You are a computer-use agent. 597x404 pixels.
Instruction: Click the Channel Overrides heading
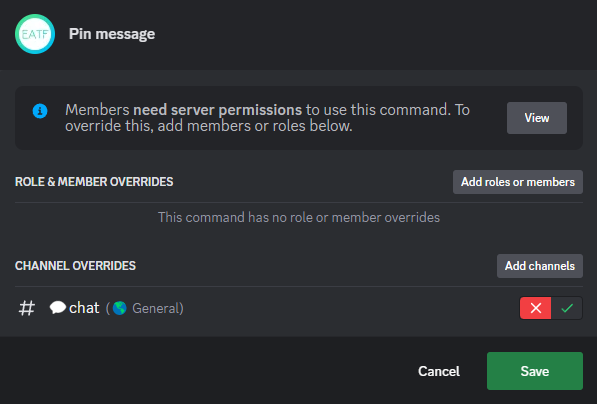tap(75, 265)
